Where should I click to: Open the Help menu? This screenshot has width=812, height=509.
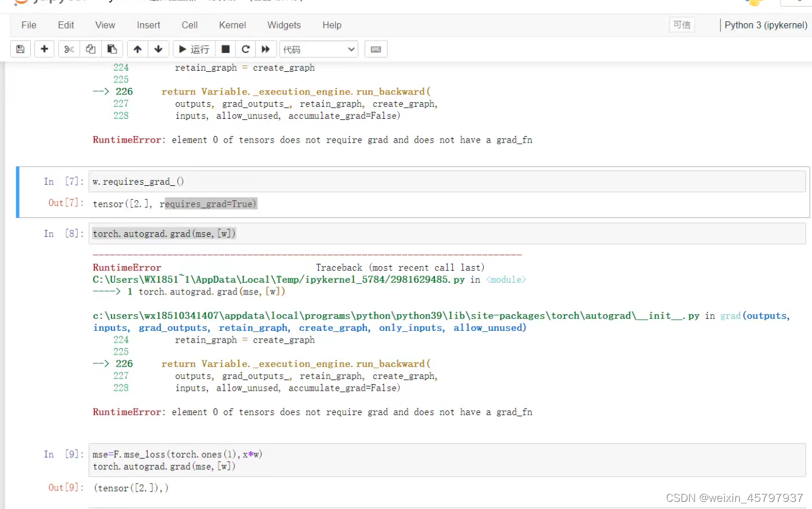(332, 25)
